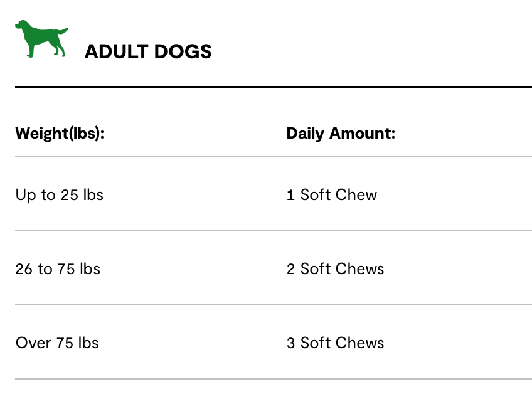Choose the 2 Soft Chews amount
Image resolution: width=532 pixels, height=409 pixels.
coord(336,269)
